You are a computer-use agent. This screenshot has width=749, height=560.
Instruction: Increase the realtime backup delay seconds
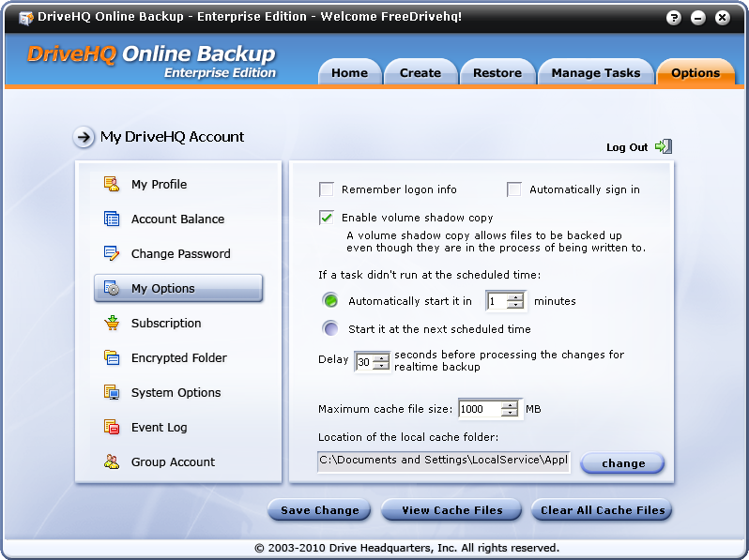[x=381, y=358]
